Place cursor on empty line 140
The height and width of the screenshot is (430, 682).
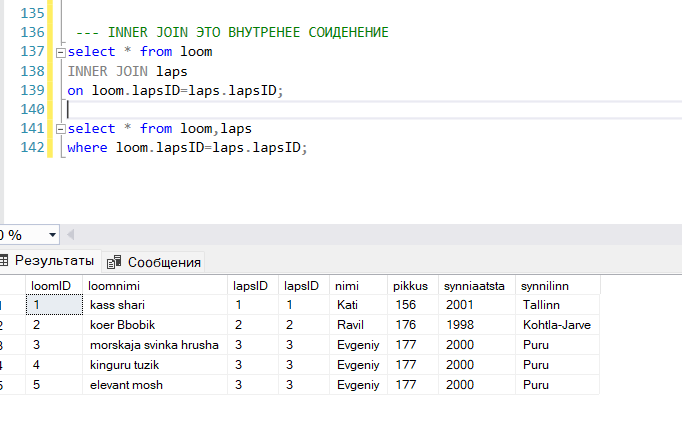pyautogui.click(x=374, y=110)
